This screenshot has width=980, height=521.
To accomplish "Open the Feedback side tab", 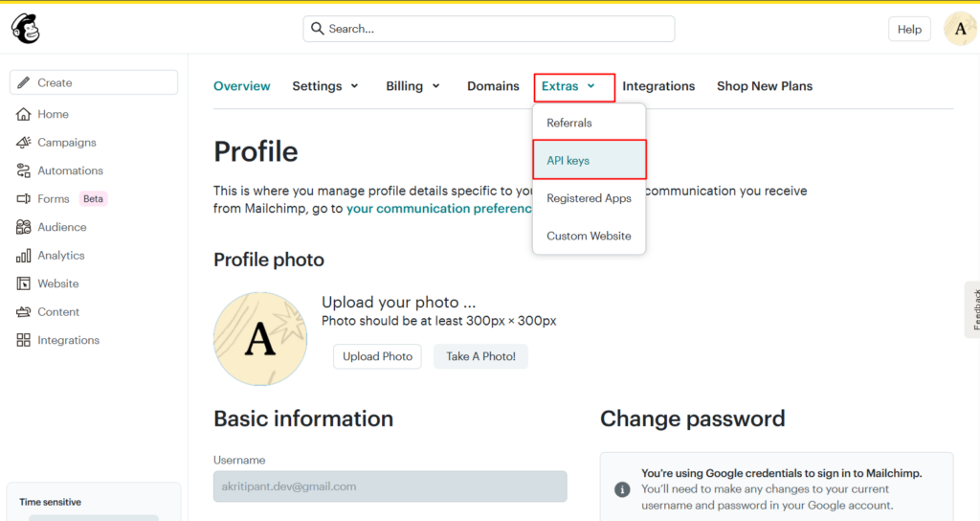I will pyautogui.click(x=973, y=309).
